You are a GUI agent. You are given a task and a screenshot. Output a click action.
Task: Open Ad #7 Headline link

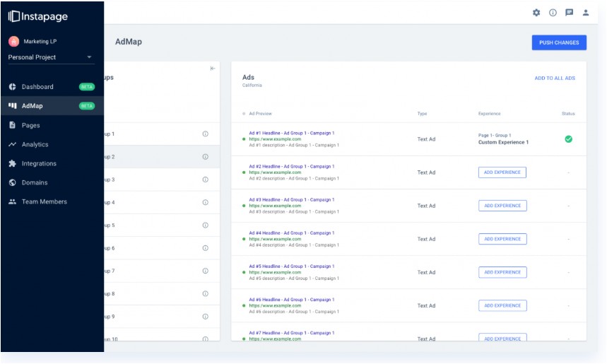point(292,333)
